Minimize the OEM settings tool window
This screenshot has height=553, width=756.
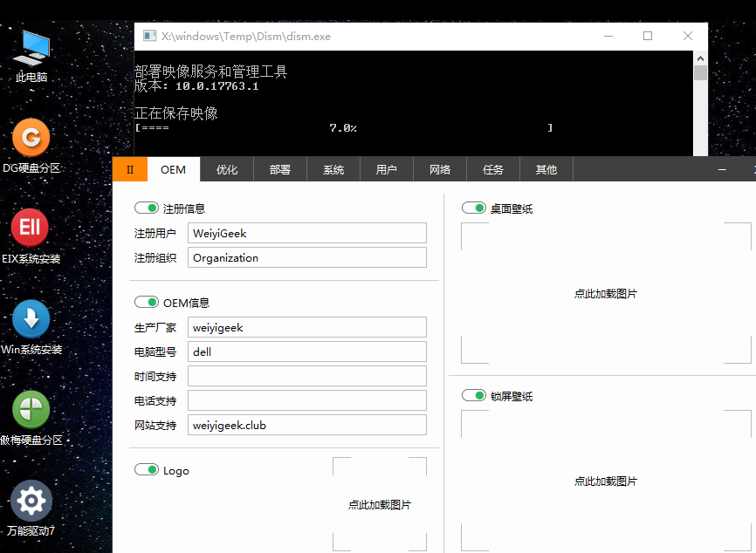tap(722, 169)
